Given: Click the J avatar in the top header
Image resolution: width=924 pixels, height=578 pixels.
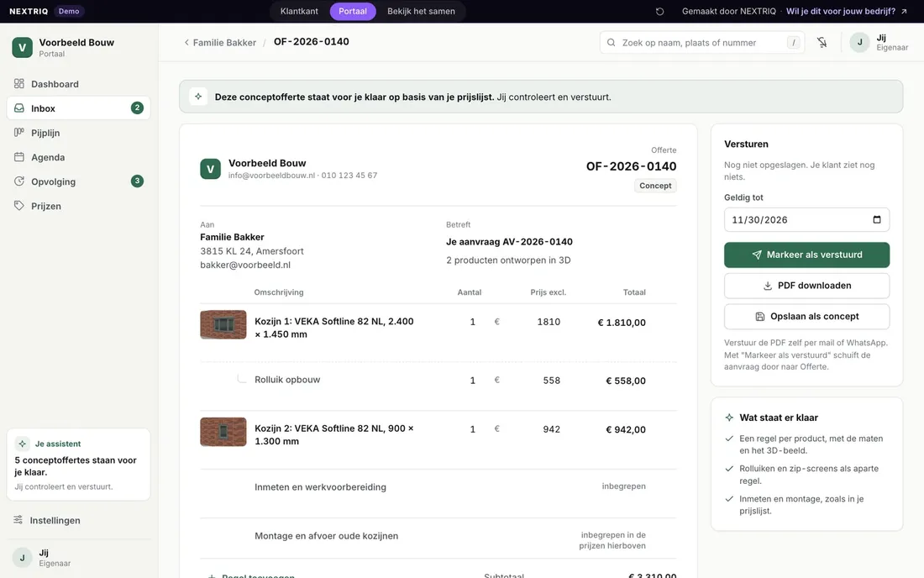Looking at the screenshot, I should [x=860, y=42].
